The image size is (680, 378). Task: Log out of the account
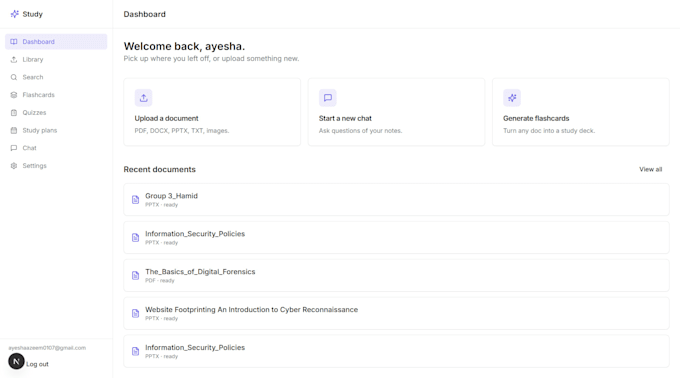[x=37, y=364]
